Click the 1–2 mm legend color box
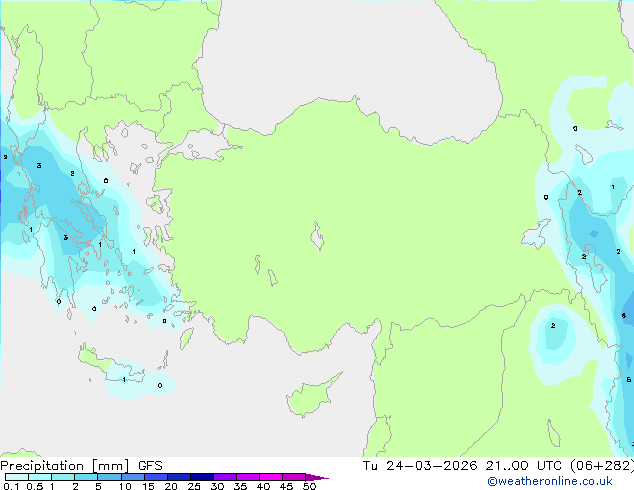This screenshot has height=490, width=634. 63,477
